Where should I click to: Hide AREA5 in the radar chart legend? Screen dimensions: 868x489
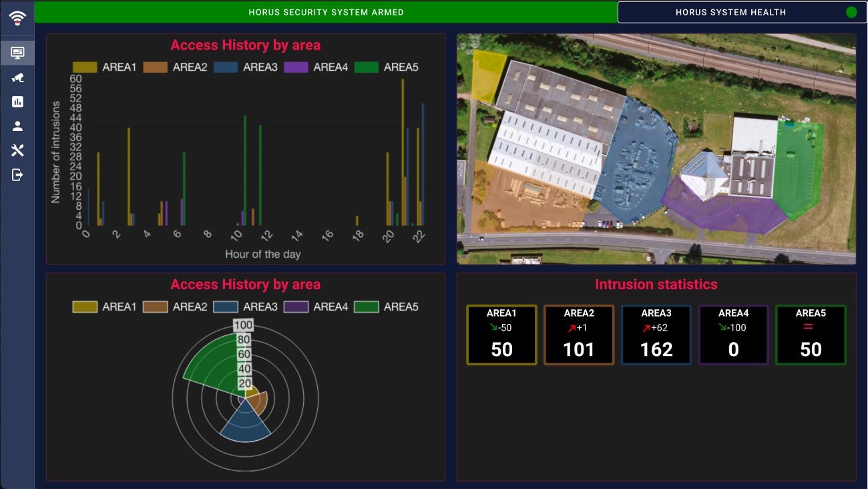click(401, 307)
